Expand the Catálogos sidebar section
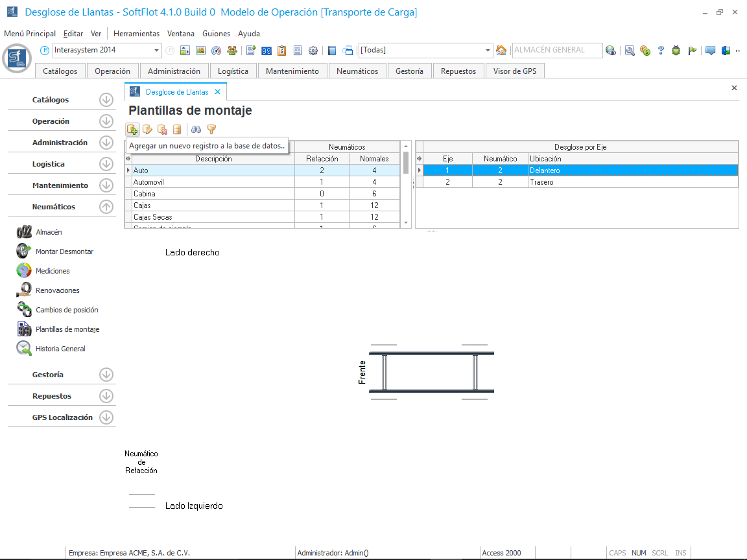Image resolution: width=747 pixels, height=560 pixels. (x=106, y=100)
